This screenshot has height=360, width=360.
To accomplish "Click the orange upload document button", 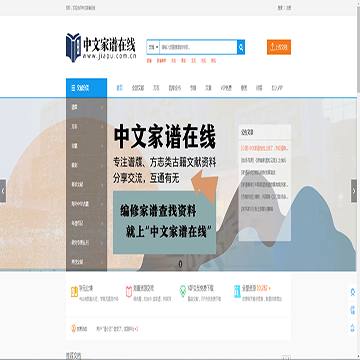I will pyautogui.click(x=279, y=47).
